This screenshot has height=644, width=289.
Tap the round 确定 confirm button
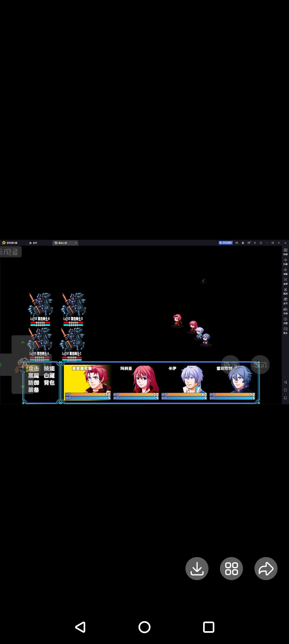[230, 365]
